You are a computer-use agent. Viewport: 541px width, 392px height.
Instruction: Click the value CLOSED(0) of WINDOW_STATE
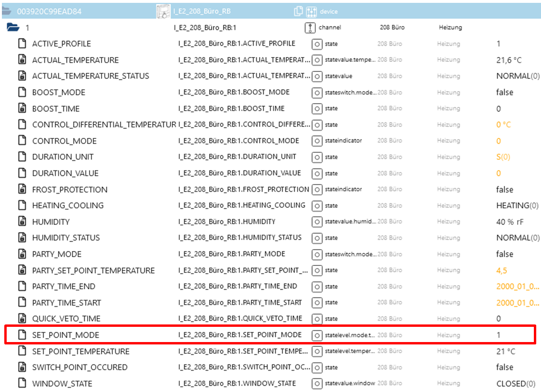point(516,384)
